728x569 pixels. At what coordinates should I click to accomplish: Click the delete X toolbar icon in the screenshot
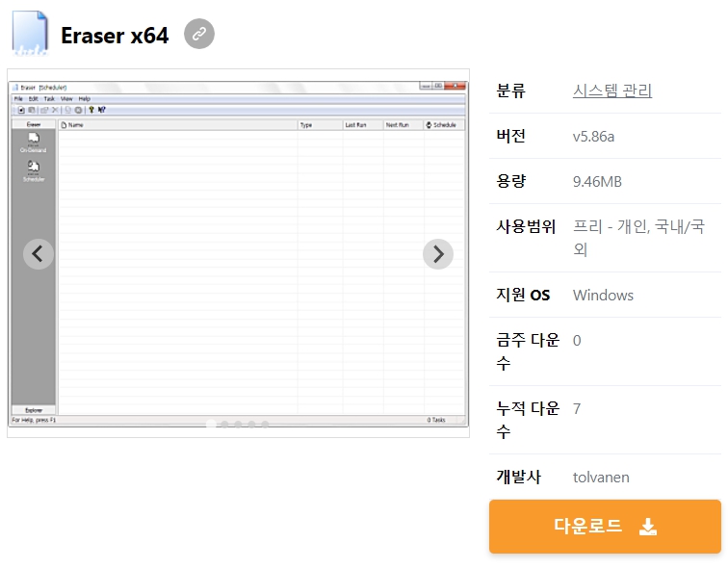(x=55, y=110)
